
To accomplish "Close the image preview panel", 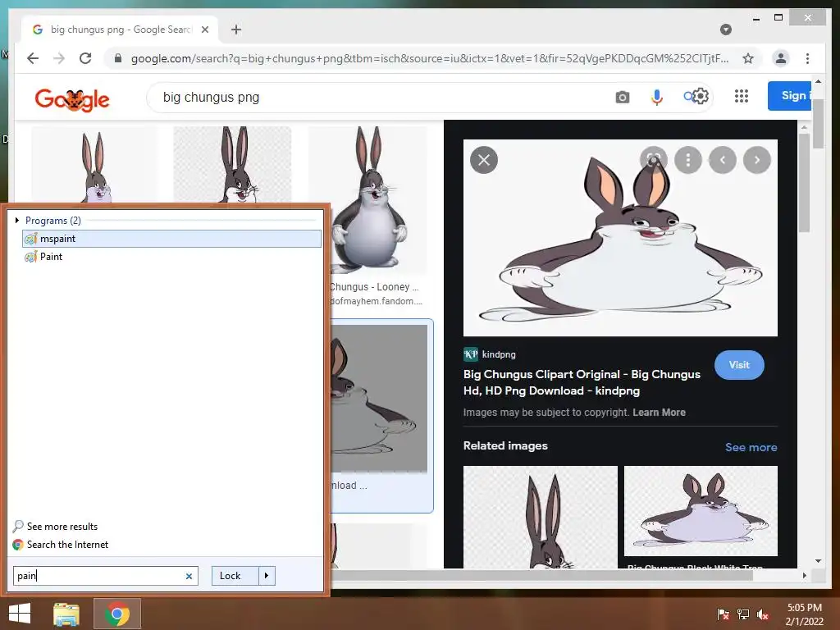I will click(x=484, y=160).
